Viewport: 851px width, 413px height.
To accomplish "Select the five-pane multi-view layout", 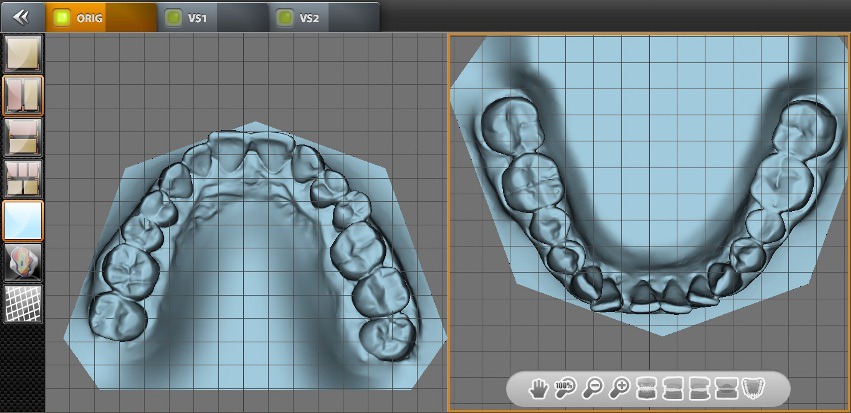I will (23, 179).
